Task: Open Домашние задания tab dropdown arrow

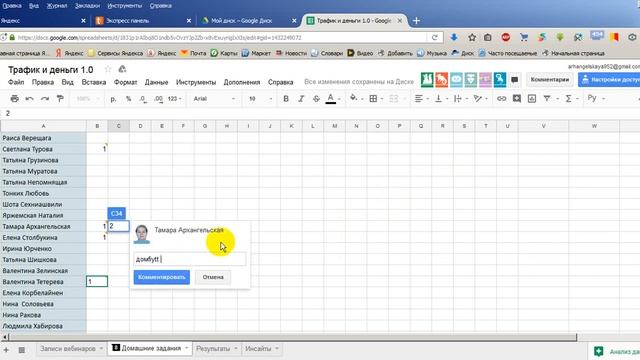Action: point(187,348)
